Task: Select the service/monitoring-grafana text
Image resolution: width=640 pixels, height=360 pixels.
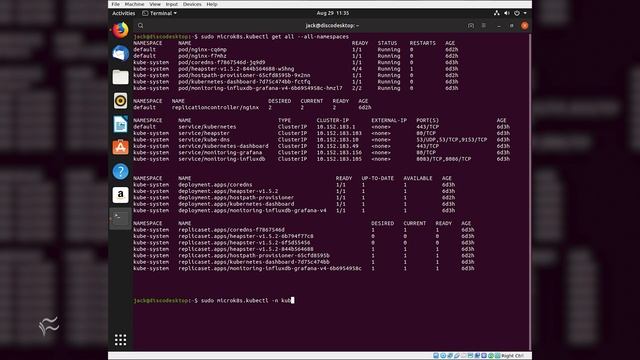Action: click(220, 153)
